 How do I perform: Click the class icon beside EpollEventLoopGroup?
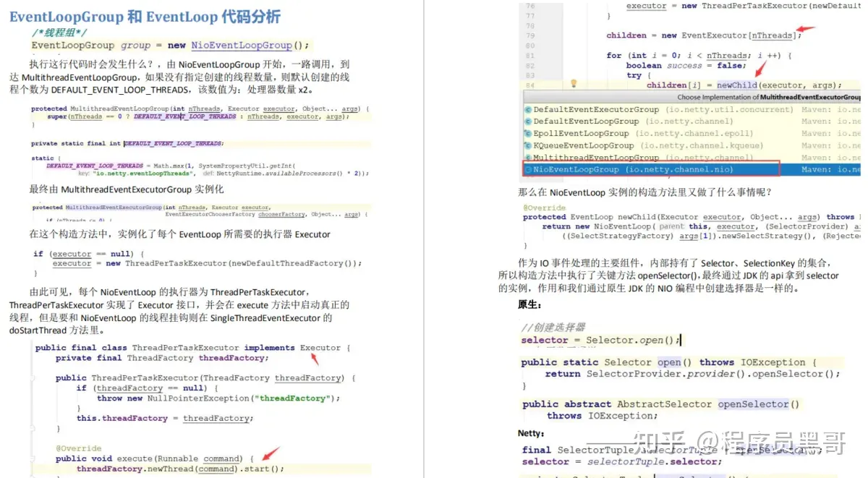[529, 134]
